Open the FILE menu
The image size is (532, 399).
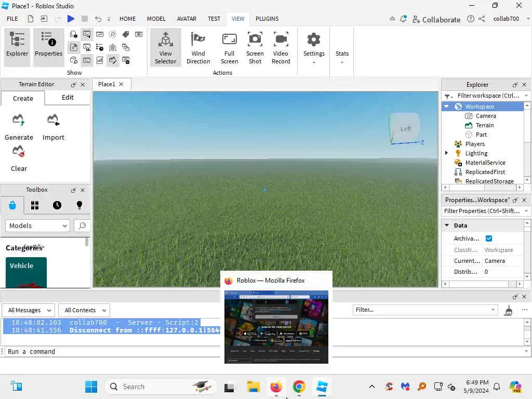[12, 19]
